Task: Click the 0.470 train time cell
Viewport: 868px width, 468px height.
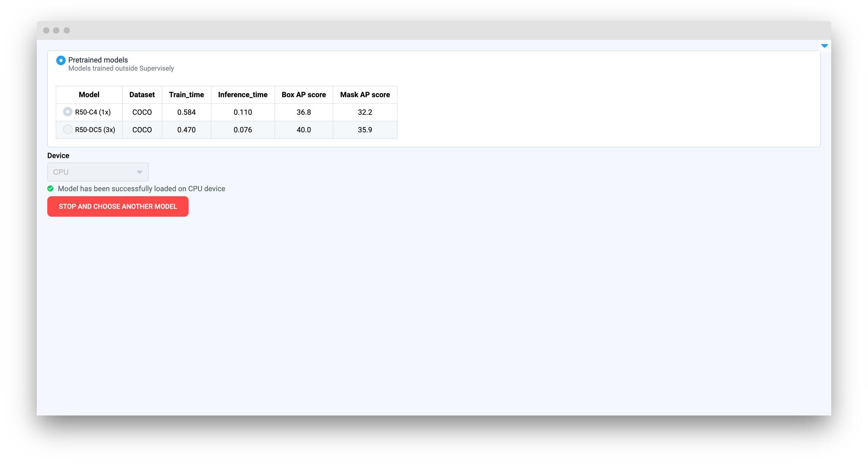Action: (x=186, y=130)
